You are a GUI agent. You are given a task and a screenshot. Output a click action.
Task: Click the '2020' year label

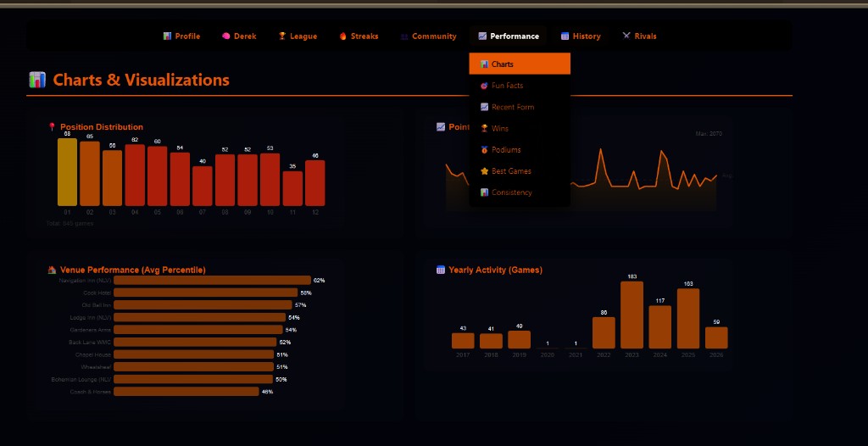point(548,354)
